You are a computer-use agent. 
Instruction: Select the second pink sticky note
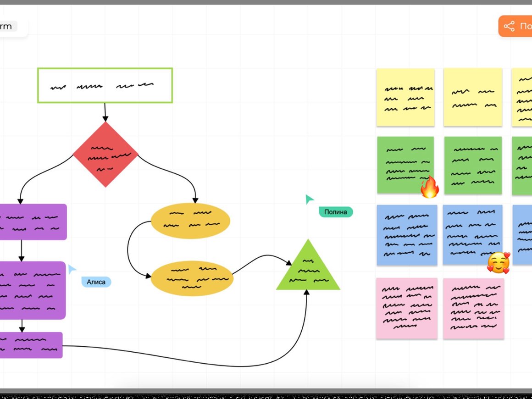coord(473,308)
